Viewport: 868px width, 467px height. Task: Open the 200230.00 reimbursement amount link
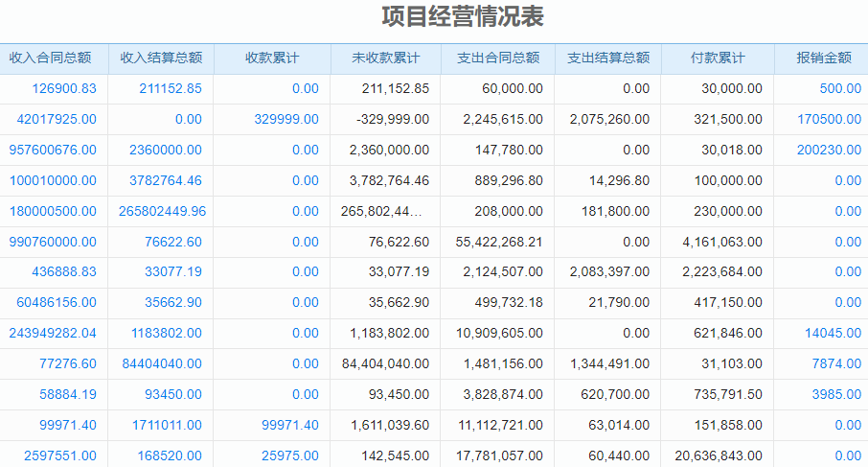829,151
